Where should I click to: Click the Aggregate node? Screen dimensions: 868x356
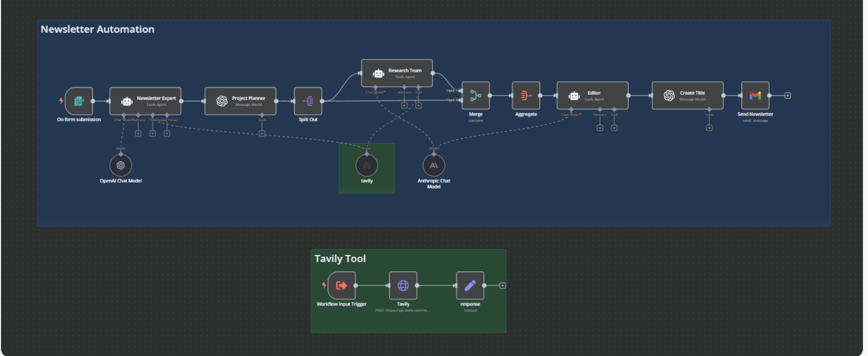pyautogui.click(x=526, y=96)
